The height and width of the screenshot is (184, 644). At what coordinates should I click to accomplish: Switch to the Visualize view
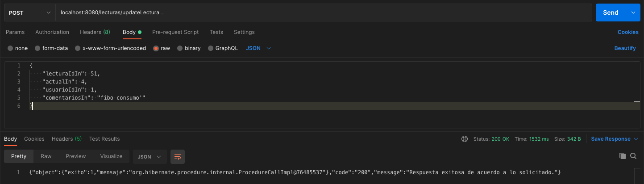pos(111,156)
